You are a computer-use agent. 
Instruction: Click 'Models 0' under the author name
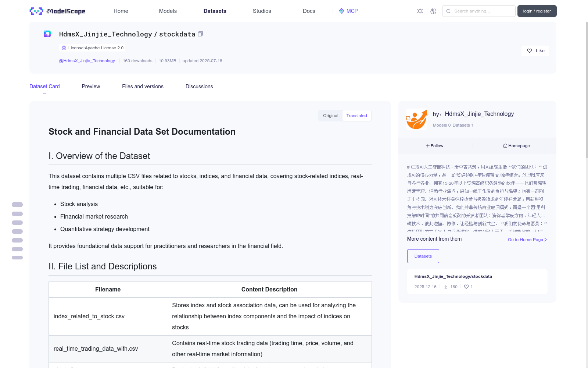point(442,125)
